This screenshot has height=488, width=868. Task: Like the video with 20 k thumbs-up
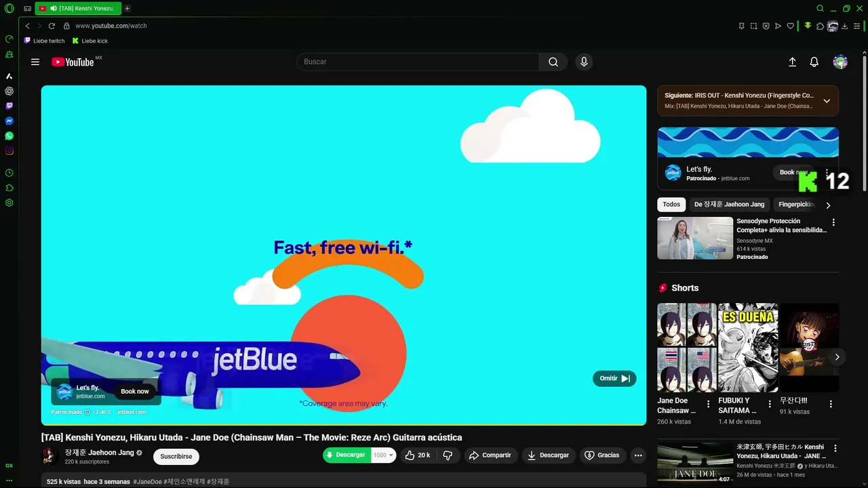[418, 455]
